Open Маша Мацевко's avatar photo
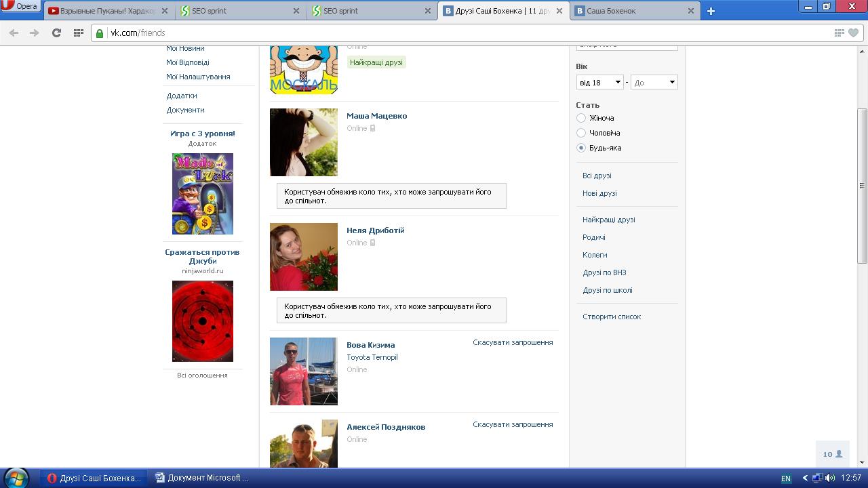Viewport: 868px width, 488px height. point(304,142)
